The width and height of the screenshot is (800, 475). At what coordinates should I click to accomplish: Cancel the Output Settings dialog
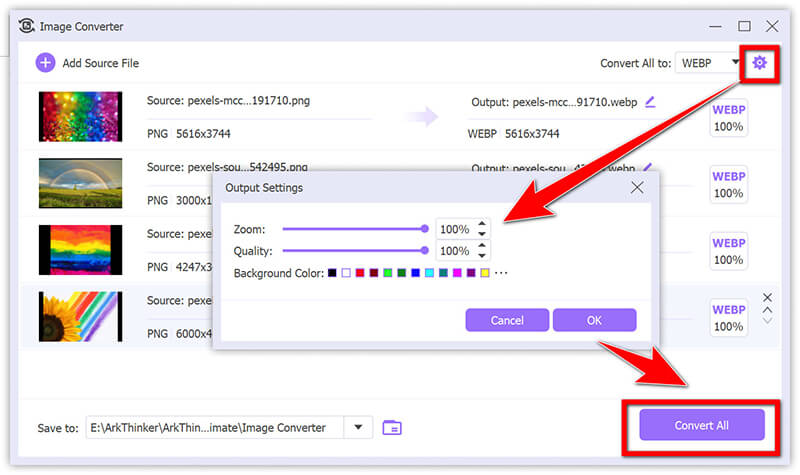507,320
